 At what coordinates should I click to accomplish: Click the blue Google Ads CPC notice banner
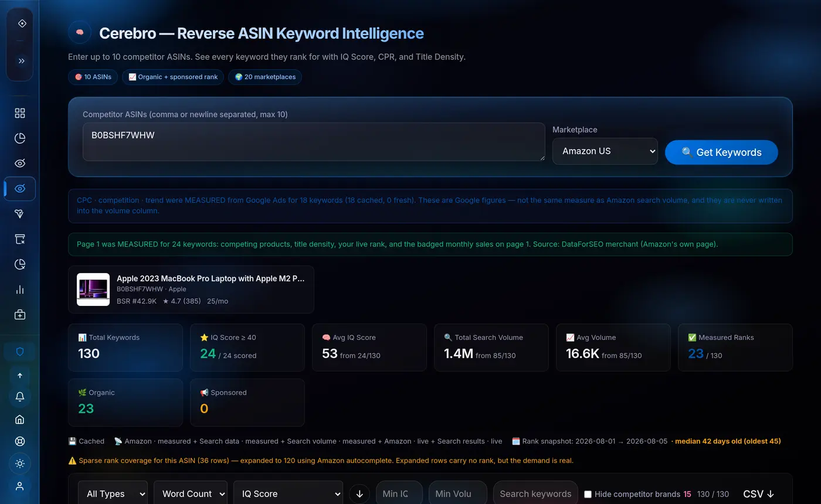click(430, 206)
